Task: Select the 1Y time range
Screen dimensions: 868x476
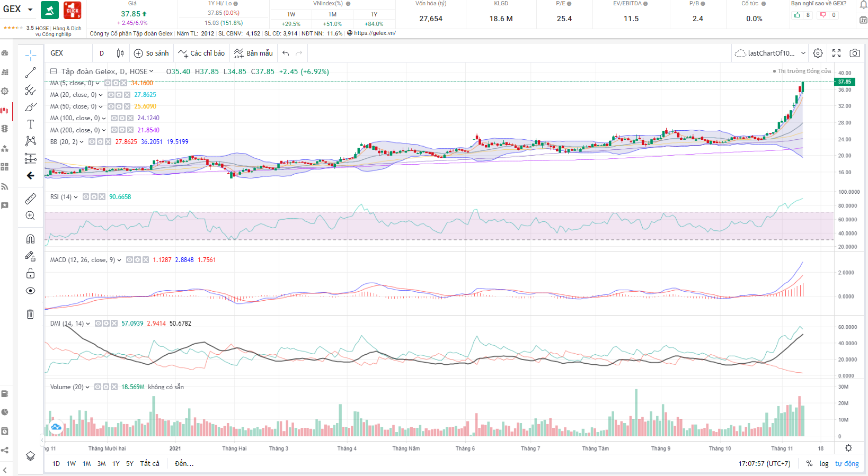Action: coord(116,463)
